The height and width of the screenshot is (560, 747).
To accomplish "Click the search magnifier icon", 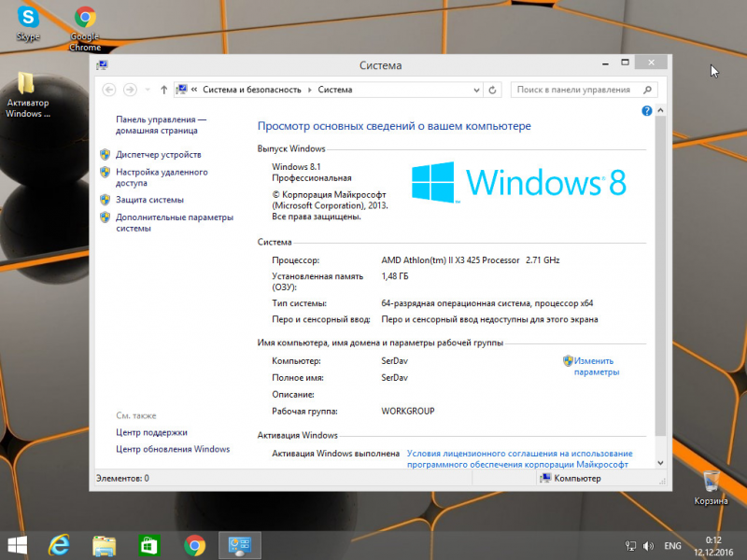I will 647,90.
